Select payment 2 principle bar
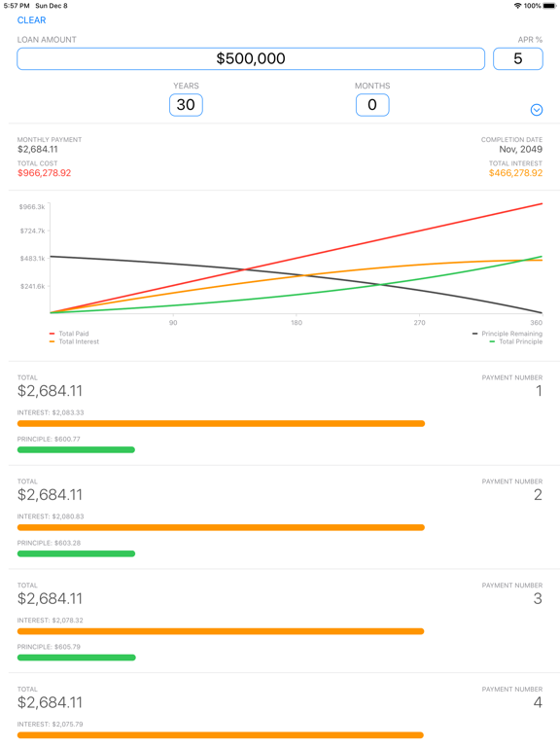This screenshot has height=747, width=560. [76, 553]
